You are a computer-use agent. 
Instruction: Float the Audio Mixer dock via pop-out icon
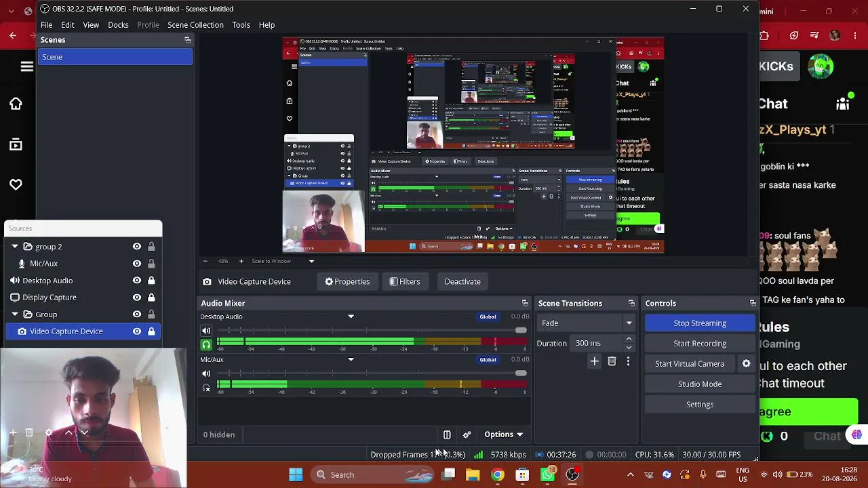pos(525,303)
